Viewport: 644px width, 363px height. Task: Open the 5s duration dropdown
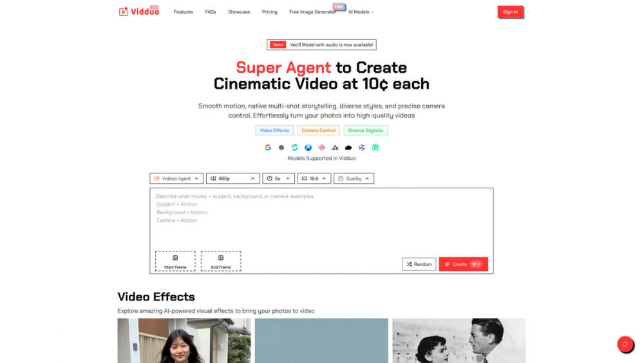coord(278,179)
